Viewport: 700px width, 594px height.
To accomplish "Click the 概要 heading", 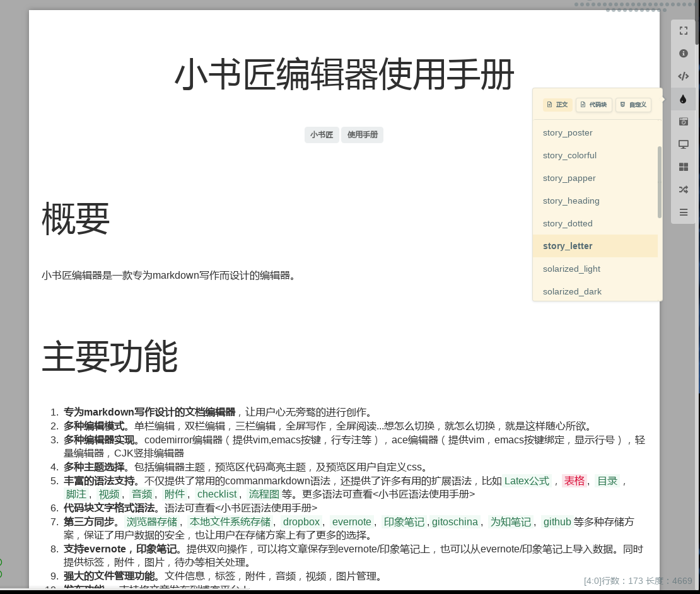I will [x=76, y=218].
